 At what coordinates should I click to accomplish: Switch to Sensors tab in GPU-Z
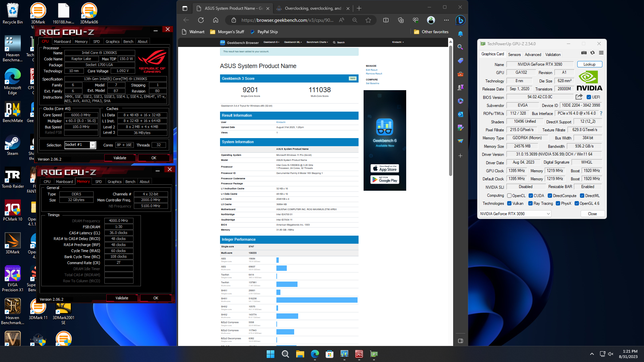[x=514, y=55]
